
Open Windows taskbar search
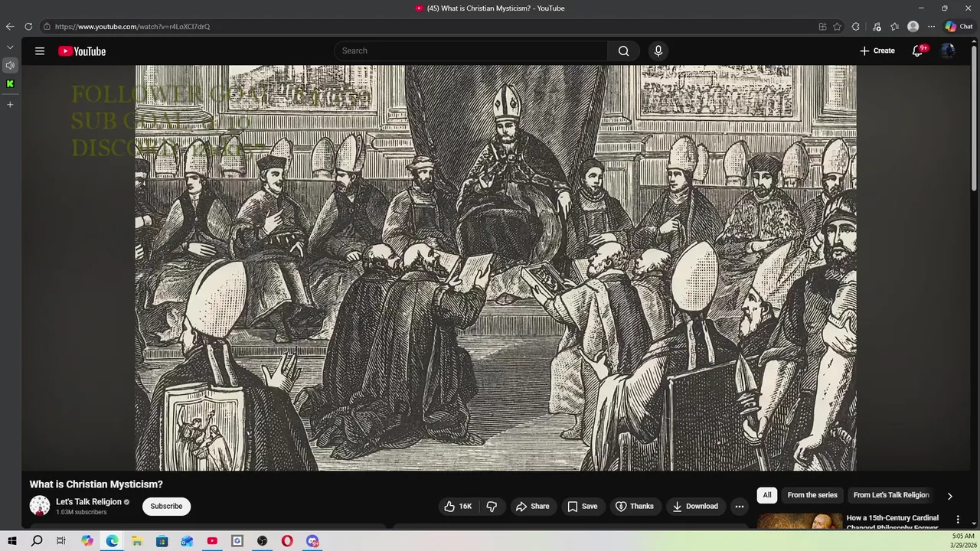[x=37, y=541]
